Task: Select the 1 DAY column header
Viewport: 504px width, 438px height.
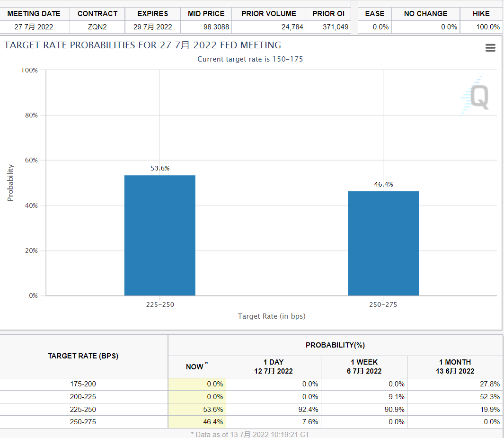Action: point(273,366)
